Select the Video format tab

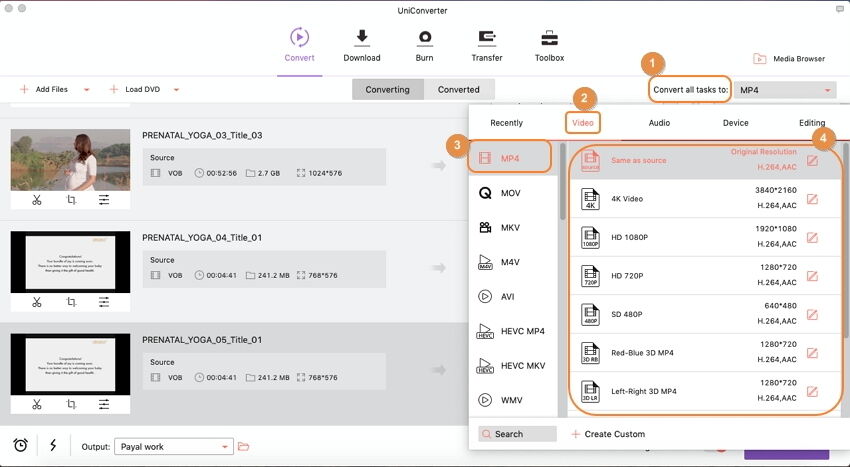pos(583,123)
